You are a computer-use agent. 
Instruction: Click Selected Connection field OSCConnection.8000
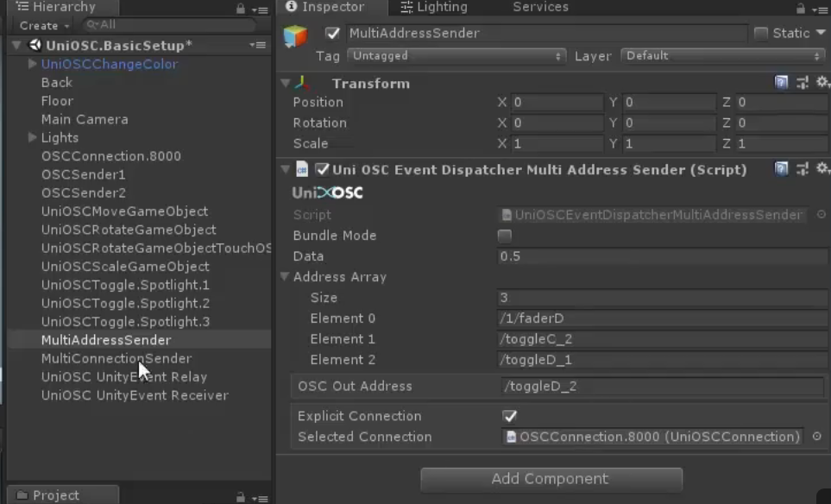tap(652, 437)
